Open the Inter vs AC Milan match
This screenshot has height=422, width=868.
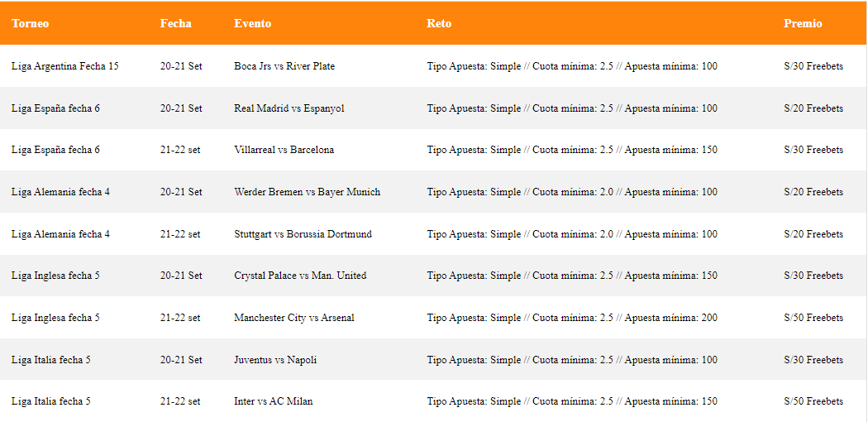pyautogui.click(x=273, y=401)
